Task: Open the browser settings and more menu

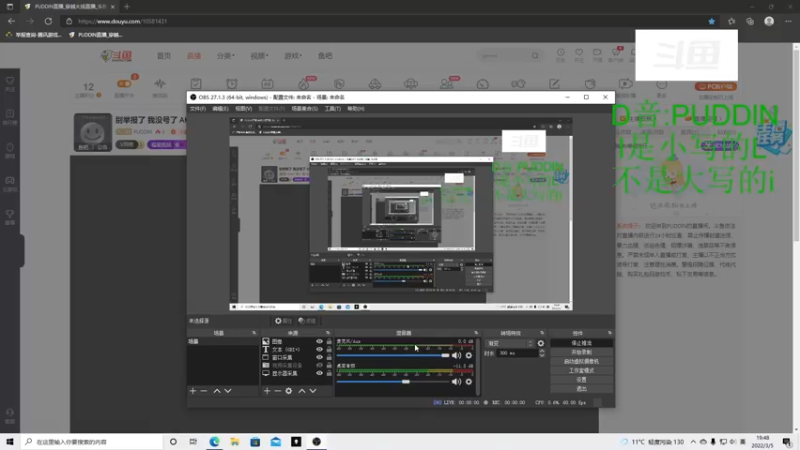Action: click(x=788, y=21)
